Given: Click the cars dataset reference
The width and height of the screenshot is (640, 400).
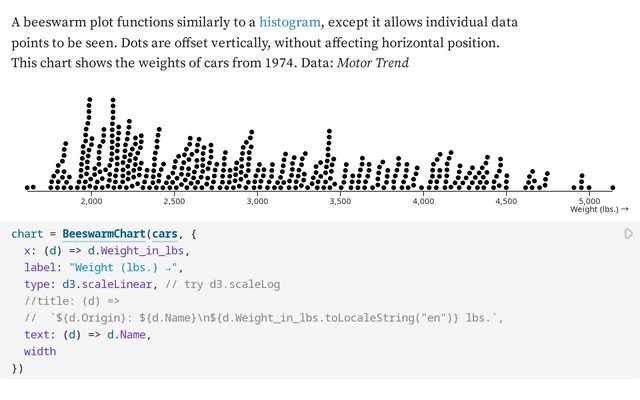Looking at the screenshot, I should coord(165,234).
